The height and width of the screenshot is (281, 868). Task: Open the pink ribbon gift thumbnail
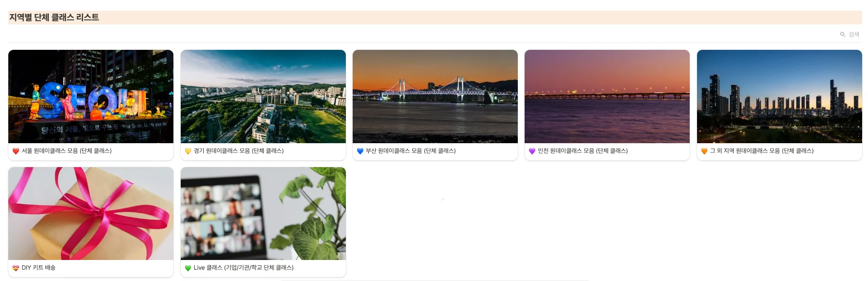91,214
